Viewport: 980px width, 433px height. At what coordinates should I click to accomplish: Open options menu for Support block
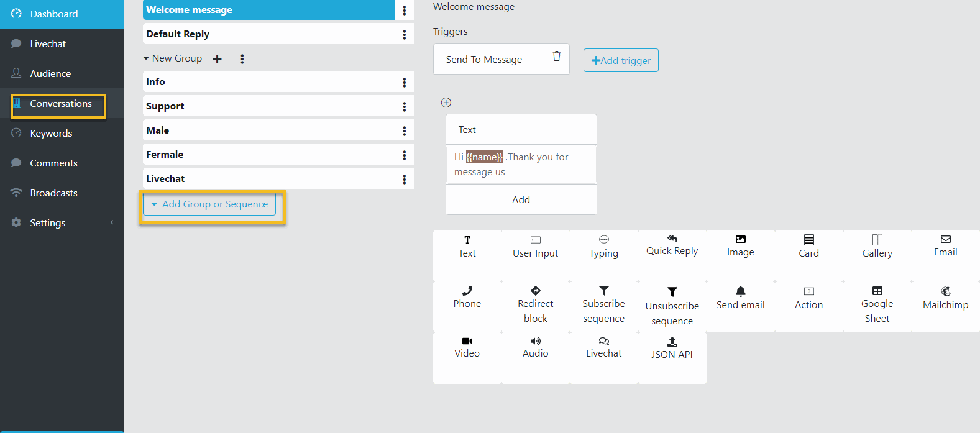(405, 107)
